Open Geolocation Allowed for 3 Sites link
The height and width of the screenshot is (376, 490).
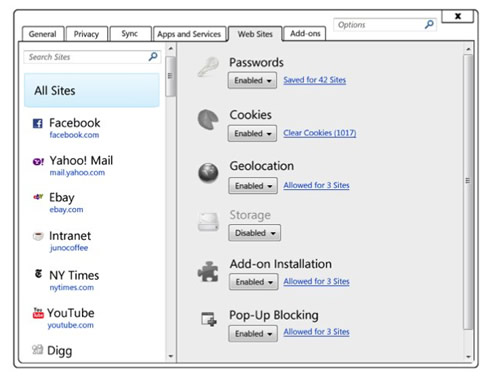tap(316, 185)
